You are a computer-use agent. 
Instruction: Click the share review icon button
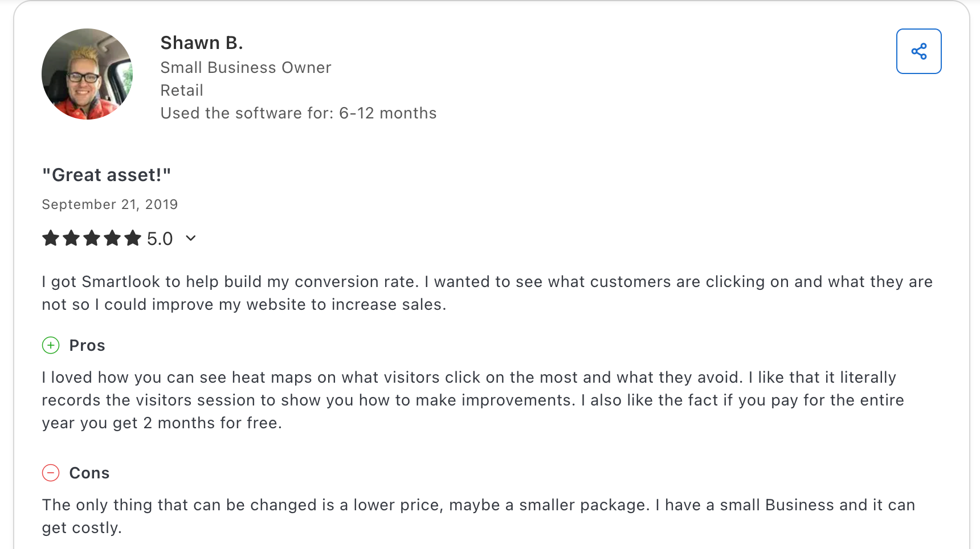pyautogui.click(x=918, y=51)
